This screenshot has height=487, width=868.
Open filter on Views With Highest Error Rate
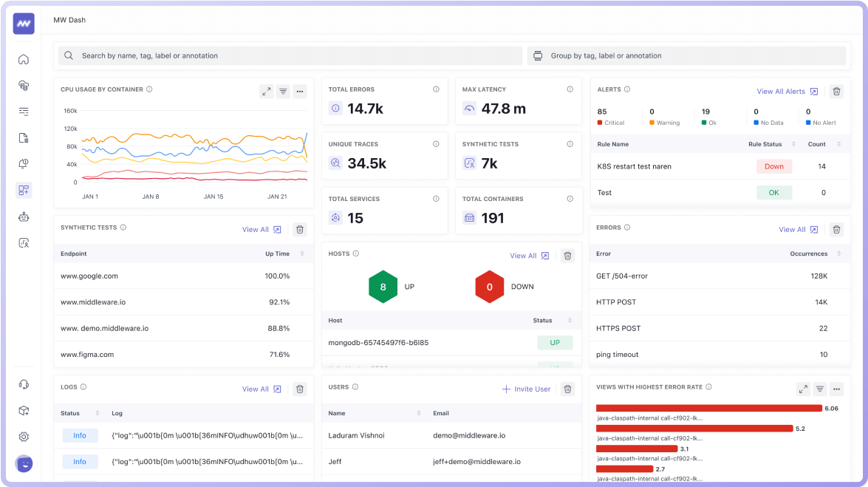[820, 389]
